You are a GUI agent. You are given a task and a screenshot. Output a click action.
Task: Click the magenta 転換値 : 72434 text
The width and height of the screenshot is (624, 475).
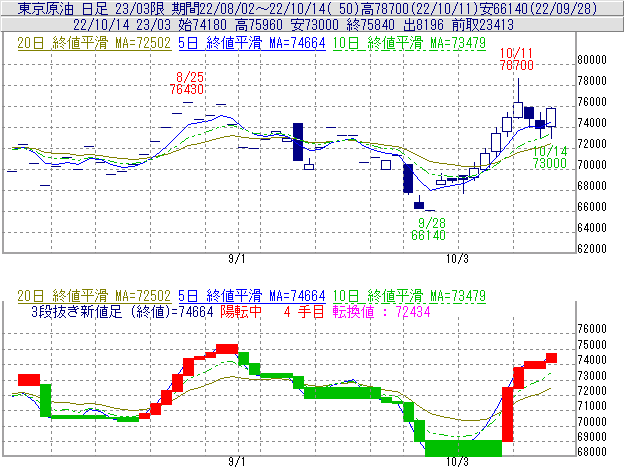point(382,311)
